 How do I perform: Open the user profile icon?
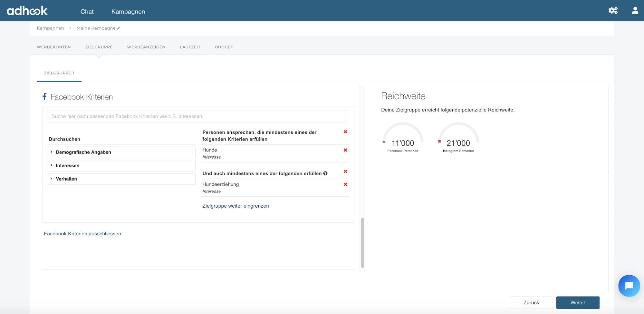pyautogui.click(x=635, y=11)
